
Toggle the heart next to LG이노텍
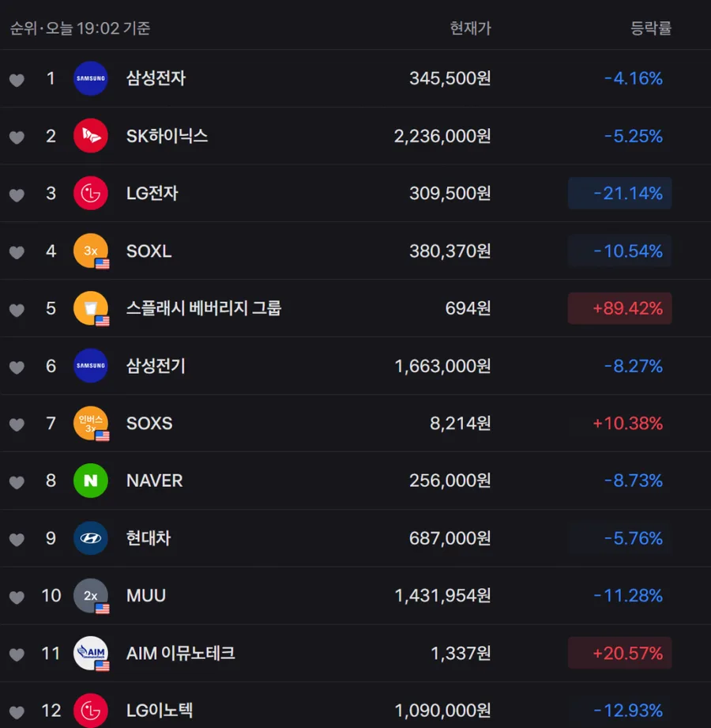(x=17, y=712)
